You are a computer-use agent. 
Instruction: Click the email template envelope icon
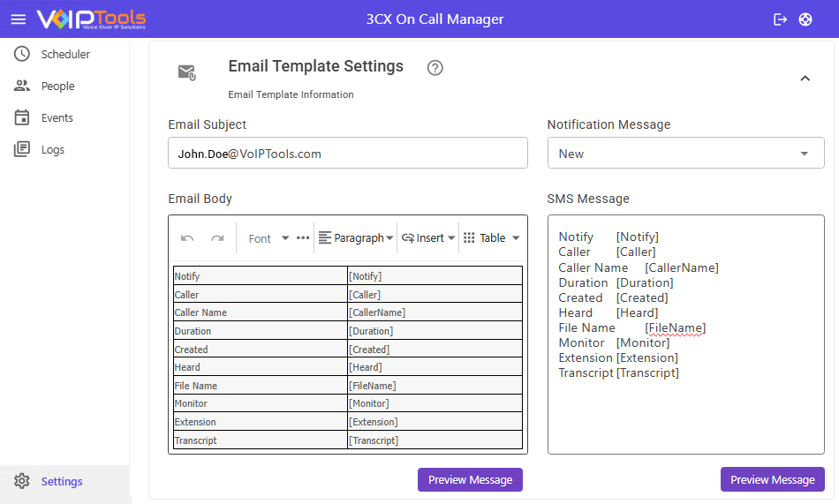[186, 72]
